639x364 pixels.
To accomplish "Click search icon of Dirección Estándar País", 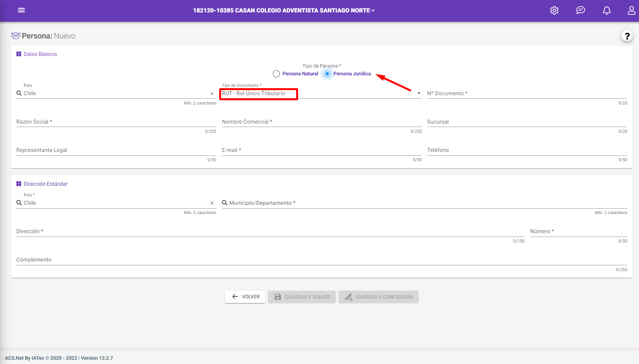I will 19,203.
